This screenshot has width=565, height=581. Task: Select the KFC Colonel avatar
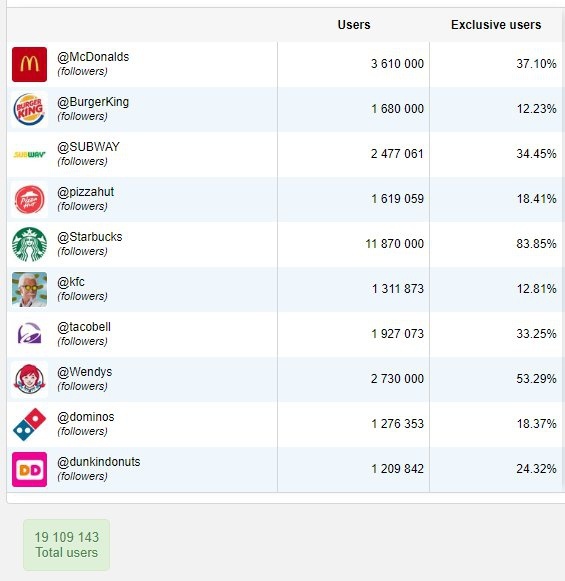[29, 289]
